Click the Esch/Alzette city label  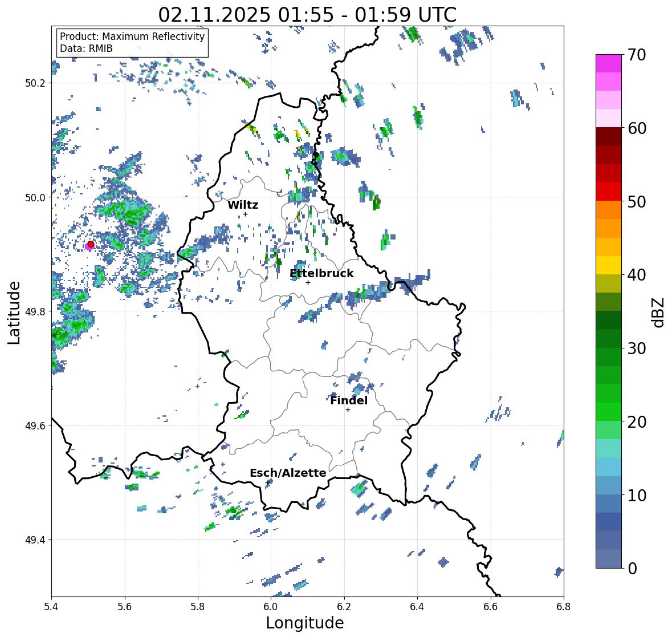click(288, 473)
